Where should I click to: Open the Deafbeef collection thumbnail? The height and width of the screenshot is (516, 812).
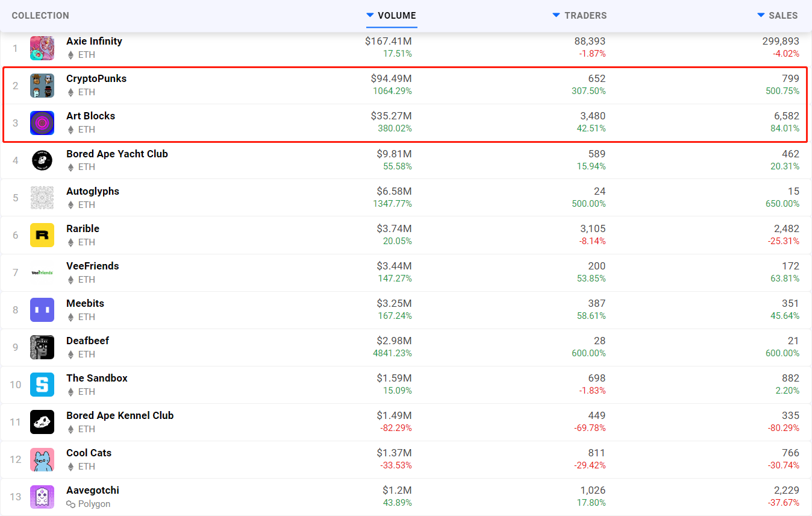point(42,347)
